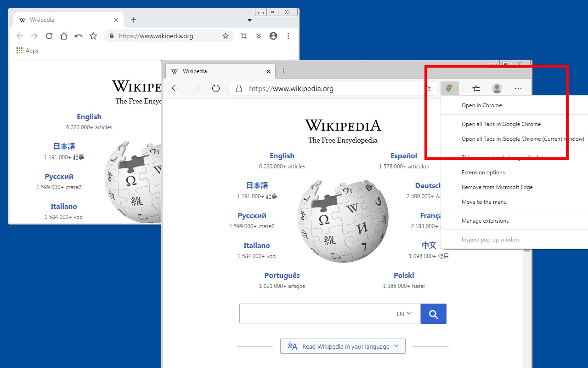Click the Edge address bar URL
This screenshot has width=588, height=368.
291,88
